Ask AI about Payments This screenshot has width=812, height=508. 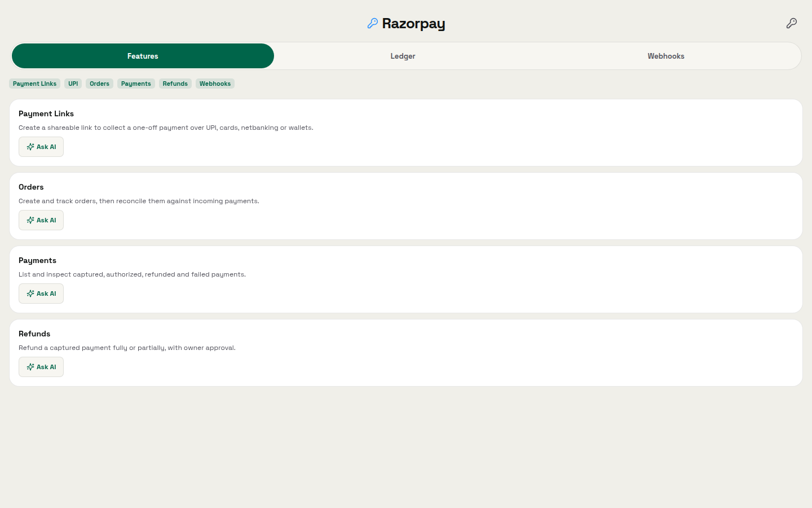41,294
